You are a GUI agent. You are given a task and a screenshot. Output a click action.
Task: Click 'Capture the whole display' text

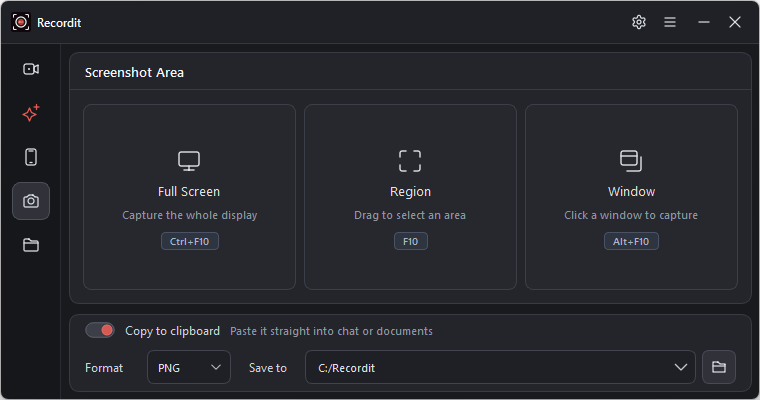click(x=190, y=215)
